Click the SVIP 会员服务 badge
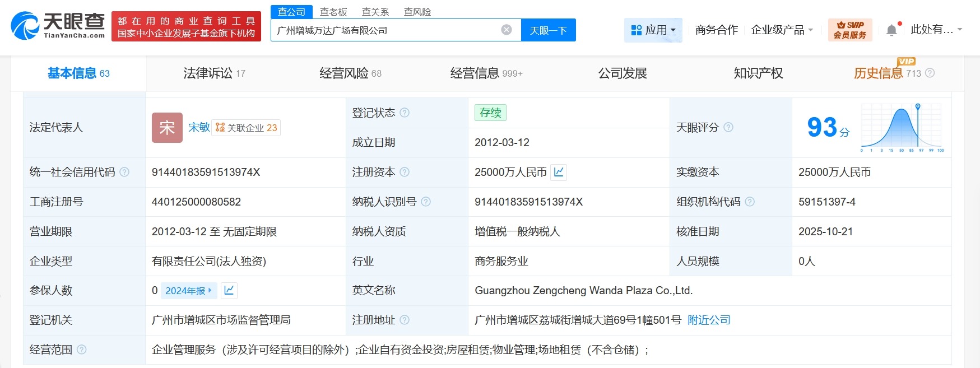The image size is (980, 368). [849, 30]
